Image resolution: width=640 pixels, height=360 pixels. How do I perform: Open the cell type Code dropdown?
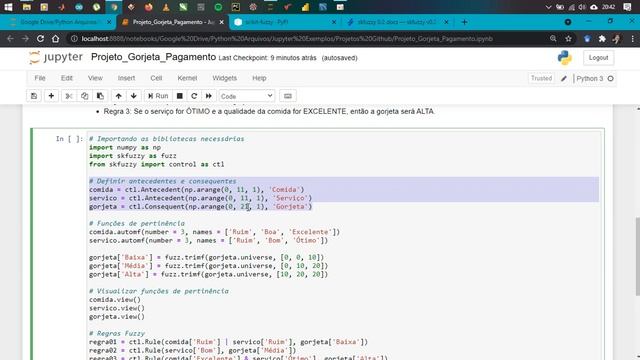click(x=247, y=96)
